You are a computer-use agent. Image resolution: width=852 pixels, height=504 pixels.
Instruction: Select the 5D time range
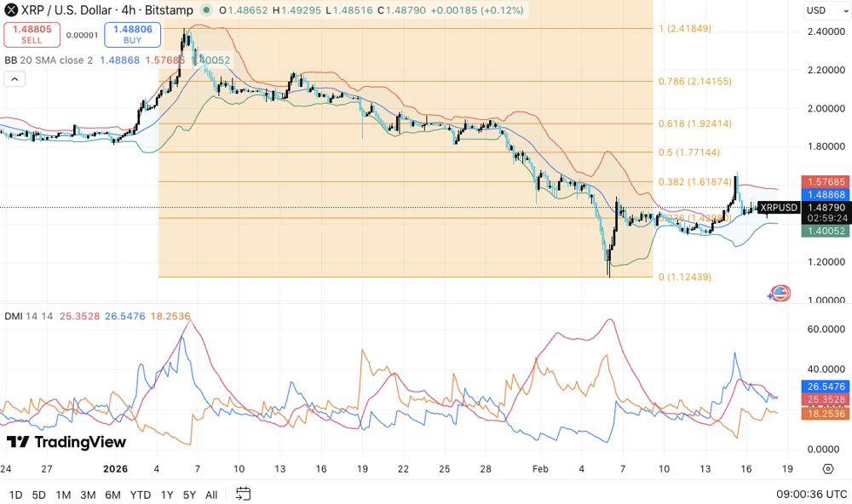point(38,495)
